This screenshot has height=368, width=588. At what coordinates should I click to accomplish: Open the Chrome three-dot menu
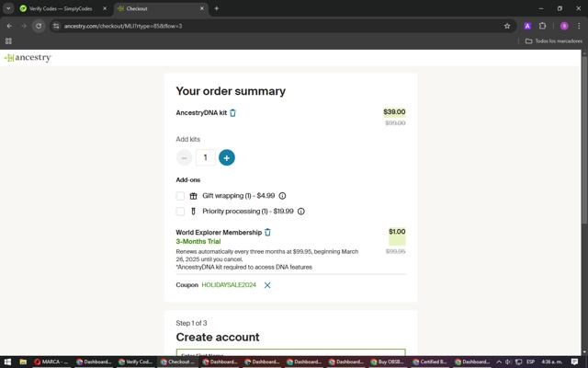click(579, 26)
